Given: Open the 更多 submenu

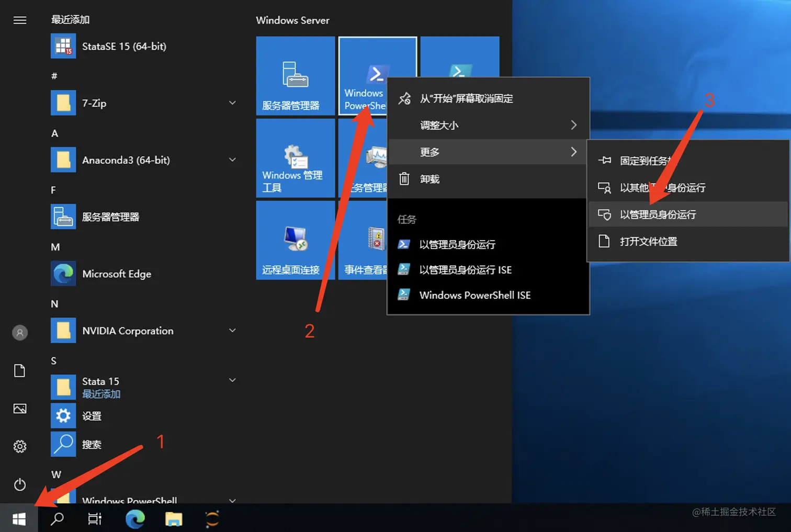Looking at the screenshot, I should [488, 152].
